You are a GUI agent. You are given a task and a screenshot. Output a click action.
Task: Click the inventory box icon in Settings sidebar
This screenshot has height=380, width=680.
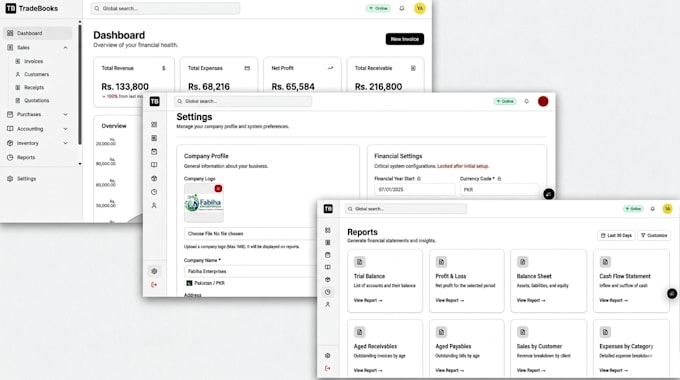click(x=154, y=178)
